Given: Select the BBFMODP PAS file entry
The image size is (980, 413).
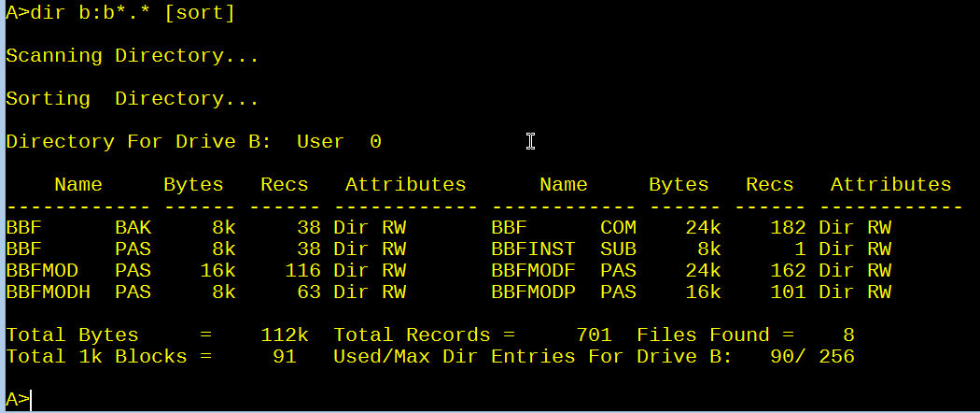Looking at the screenshot, I should point(563,292).
